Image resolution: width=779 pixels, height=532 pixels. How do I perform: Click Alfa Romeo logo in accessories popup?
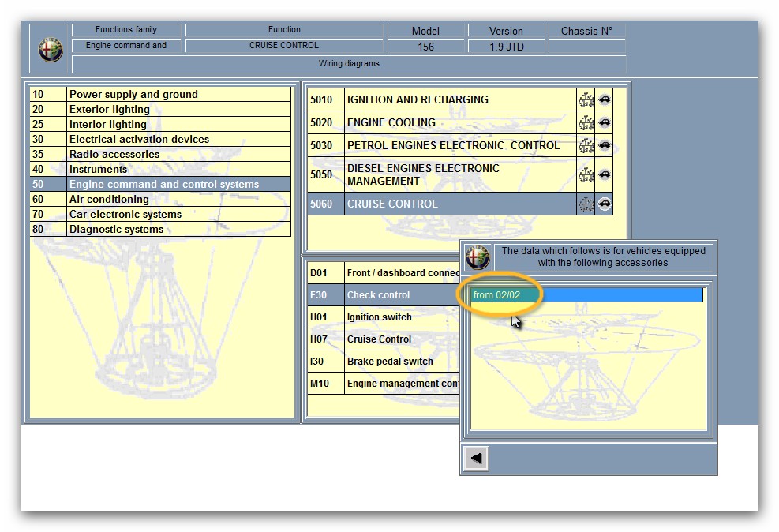pos(478,257)
